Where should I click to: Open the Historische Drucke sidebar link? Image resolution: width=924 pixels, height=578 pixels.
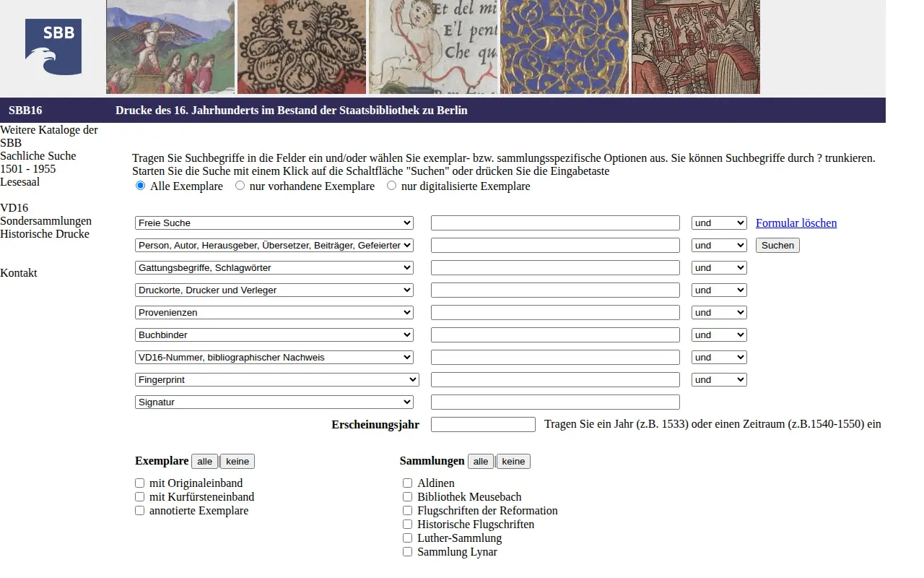coord(45,234)
